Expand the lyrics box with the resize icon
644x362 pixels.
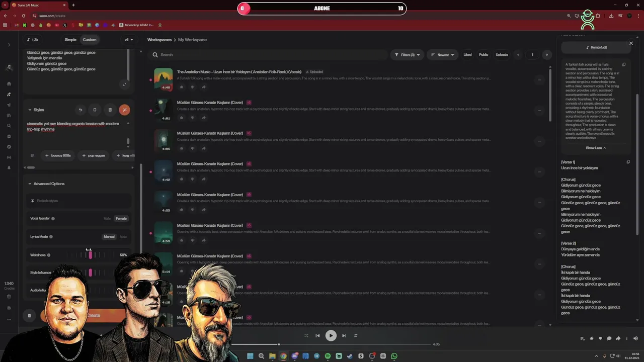(x=125, y=84)
